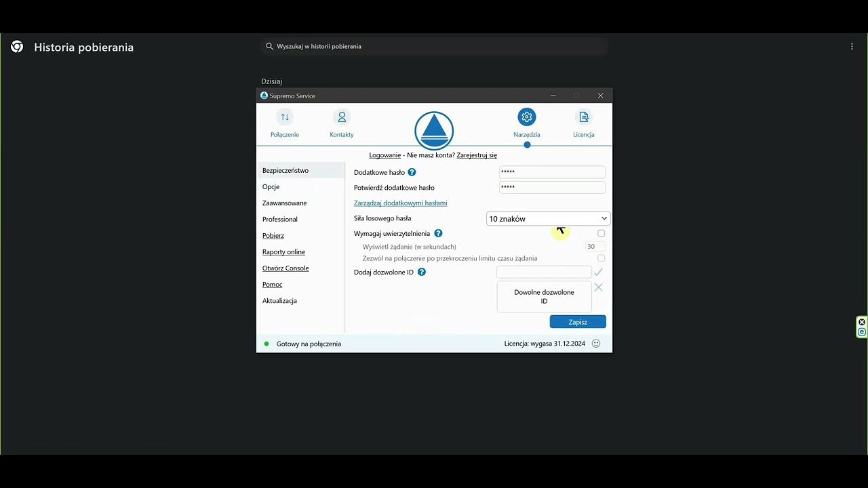This screenshot has width=868, height=488.
Task: Open the Pomoc sidebar link
Action: pos(272,284)
